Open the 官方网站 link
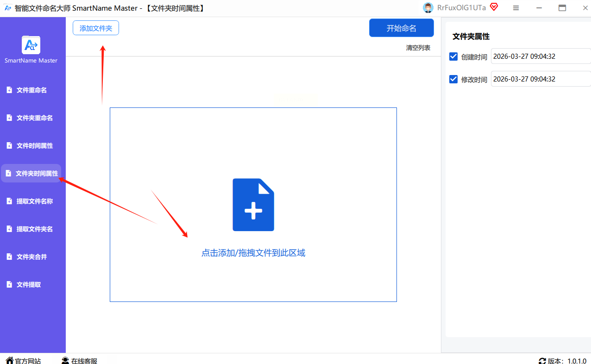Viewport: 591px width, 364px height. [x=28, y=361]
